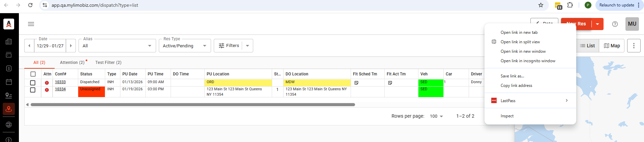The image size is (644, 142).
Task: Select checkbox for reservation 10334
Action: pyautogui.click(x=33, y=90)
